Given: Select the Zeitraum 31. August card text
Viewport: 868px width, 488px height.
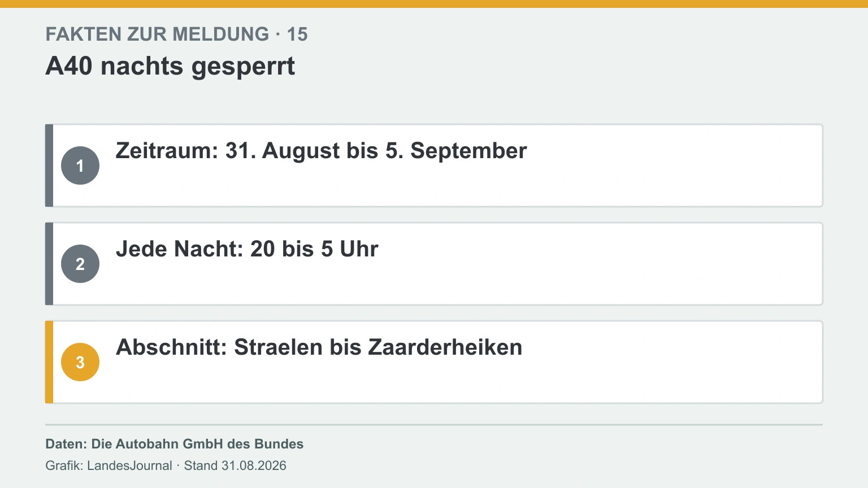Looking at the screenshot, I should coord(321,151).
